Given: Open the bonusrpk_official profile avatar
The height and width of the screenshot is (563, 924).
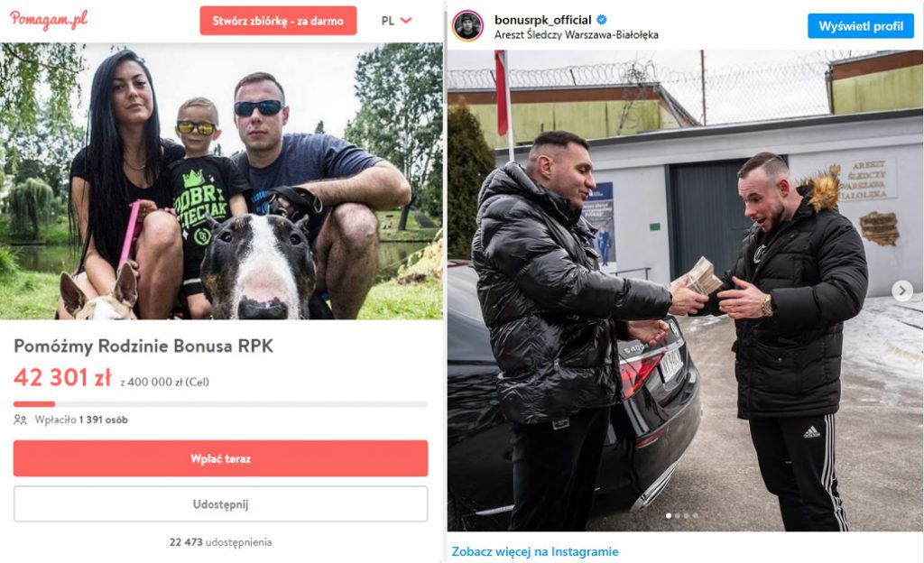Looking at the screenshot, I should 468,26.
